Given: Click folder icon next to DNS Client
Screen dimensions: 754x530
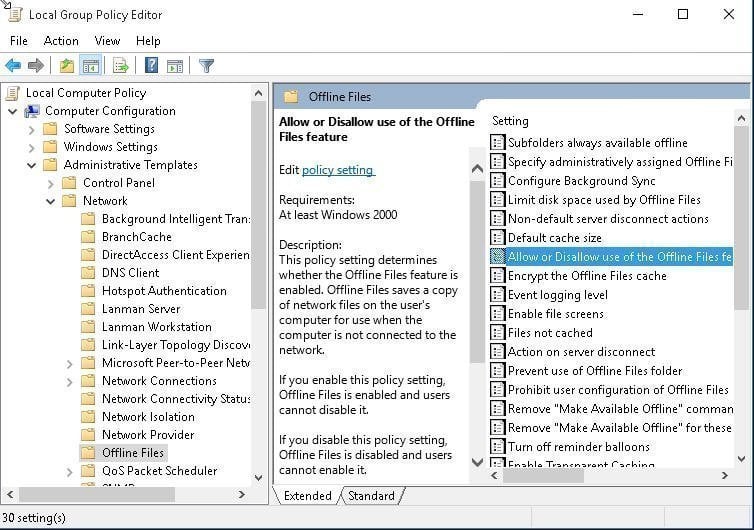Looking at the screenshot, I should pyautogui.click(x=88, y=273).
